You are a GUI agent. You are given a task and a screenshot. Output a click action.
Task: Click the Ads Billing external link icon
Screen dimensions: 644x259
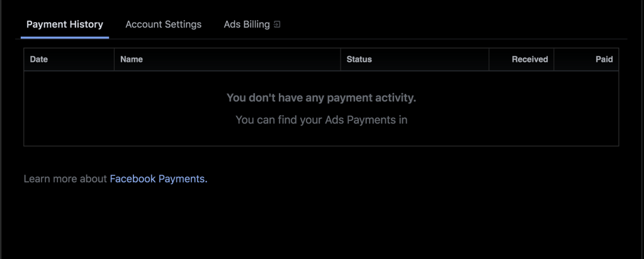(277, 25)
